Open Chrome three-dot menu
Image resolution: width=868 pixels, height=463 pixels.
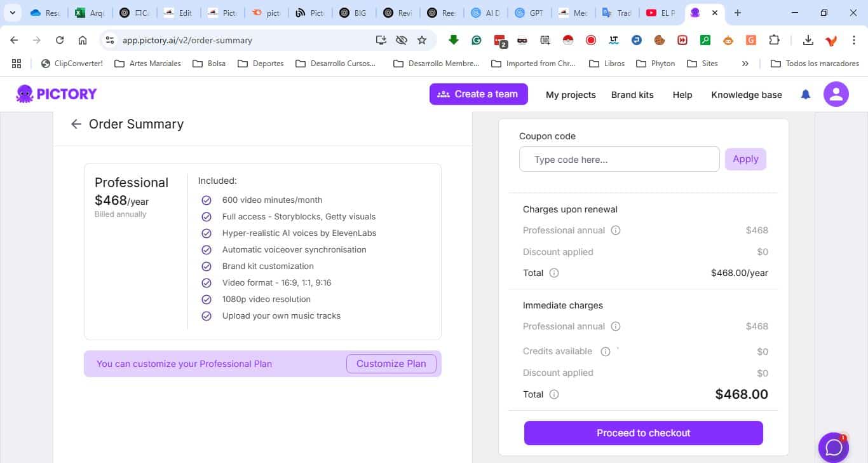[x=854, y=40]
